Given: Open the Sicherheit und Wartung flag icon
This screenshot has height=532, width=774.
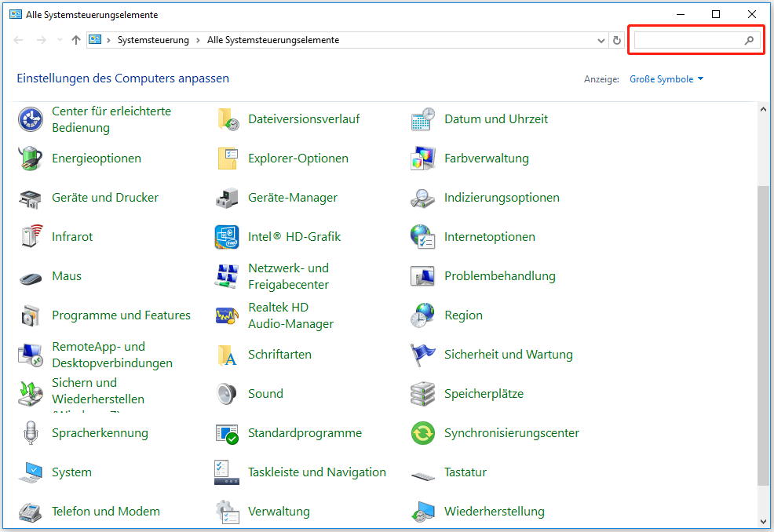Looking at the screenshot, I should coord(423,355).
